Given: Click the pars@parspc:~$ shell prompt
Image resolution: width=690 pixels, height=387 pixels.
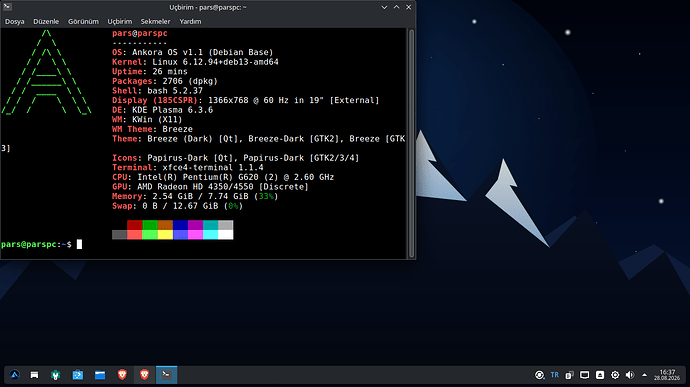Looking at the screenshot, I should tap(36, 244).
